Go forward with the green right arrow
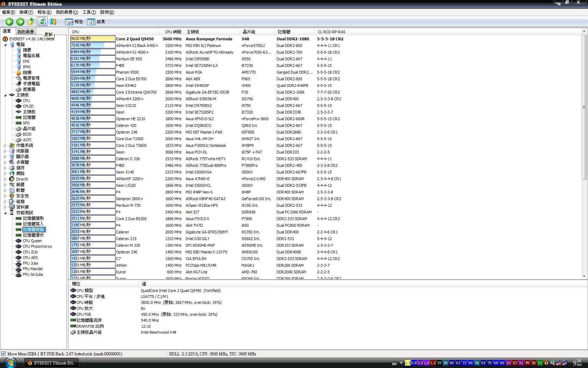Screen dimensions: 588x368 pos(20,22)
